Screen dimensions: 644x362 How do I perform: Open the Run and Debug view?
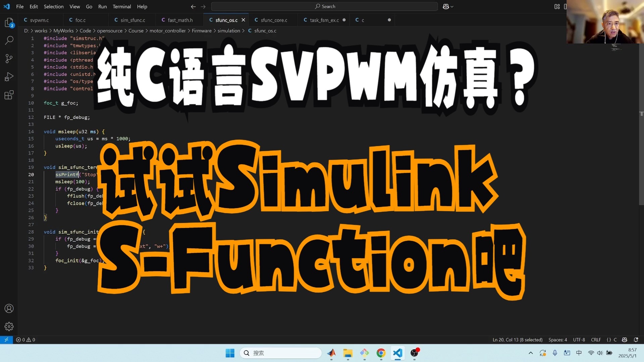[9, 77]
